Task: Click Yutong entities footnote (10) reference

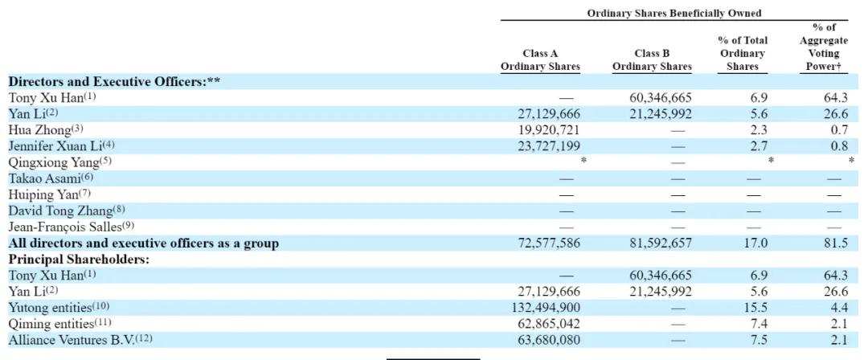Action: pos(100,305)
